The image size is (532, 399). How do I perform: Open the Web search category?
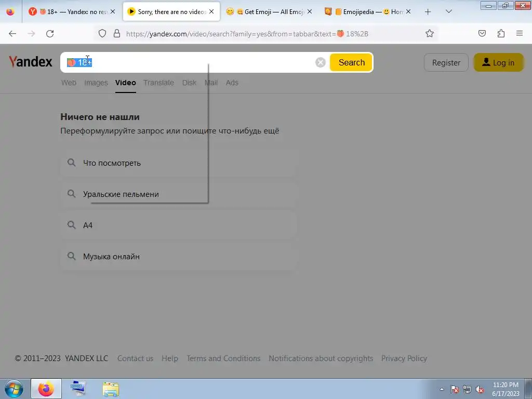[x=69, y=83]
